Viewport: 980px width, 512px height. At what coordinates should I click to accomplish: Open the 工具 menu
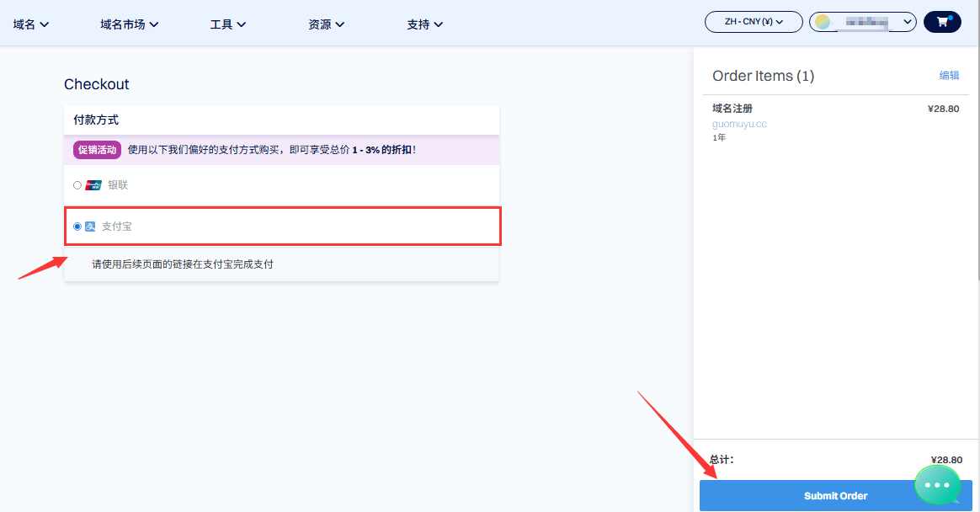coord(228,24)
